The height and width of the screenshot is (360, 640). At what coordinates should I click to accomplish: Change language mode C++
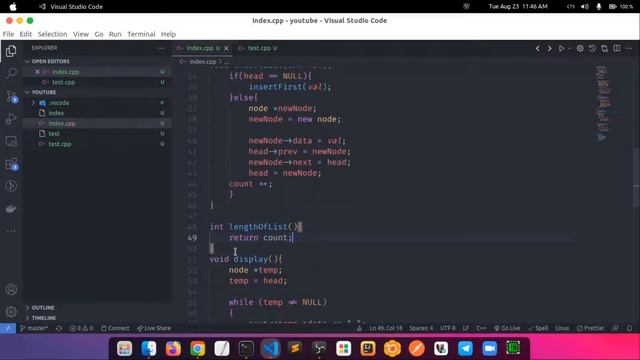coord(481,328)
